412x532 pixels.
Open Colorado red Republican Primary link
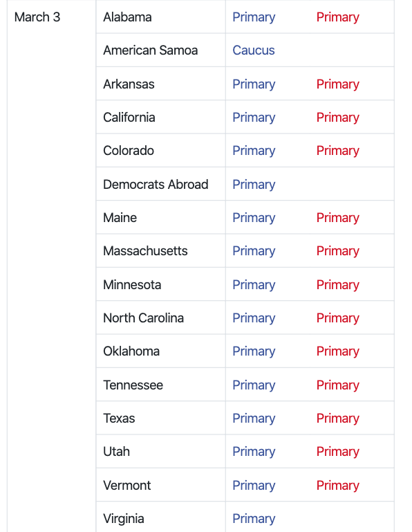click(x=338, y=151)
